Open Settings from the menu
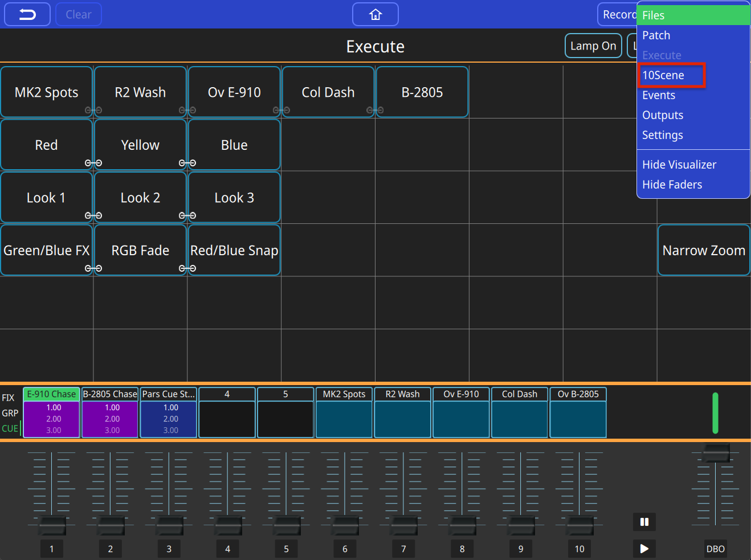 click(x=662, y=135)
